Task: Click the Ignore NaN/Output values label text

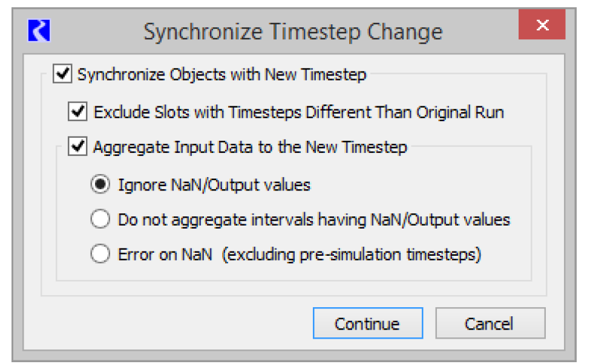Action: click(214, 184)
